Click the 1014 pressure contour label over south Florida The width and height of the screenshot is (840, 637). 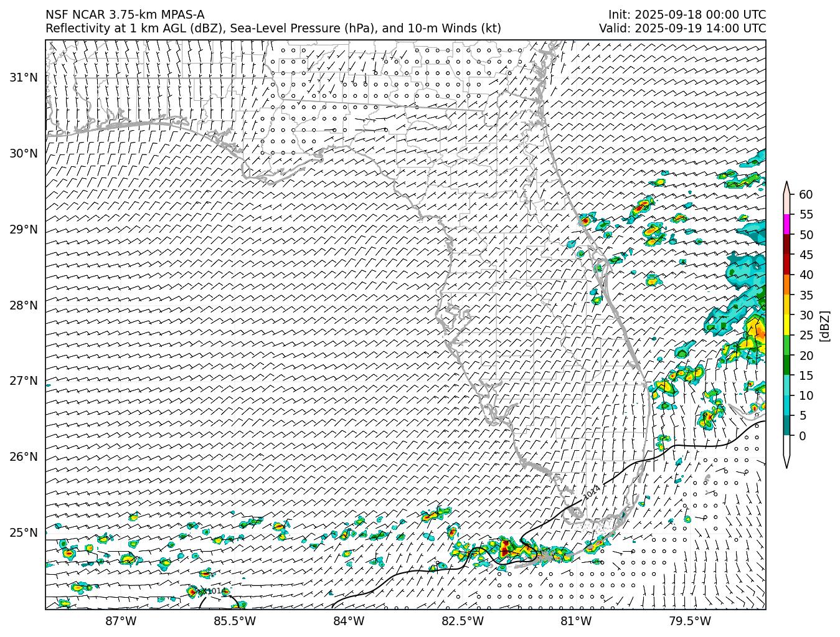pos(592,491)
